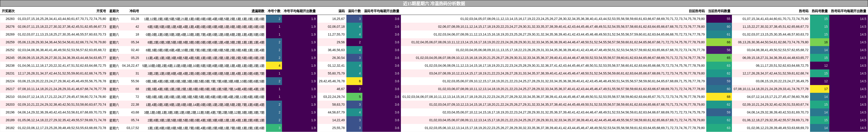Click period cell 26269
Viewport: 868px width, 132px height.
pos(10,34)
